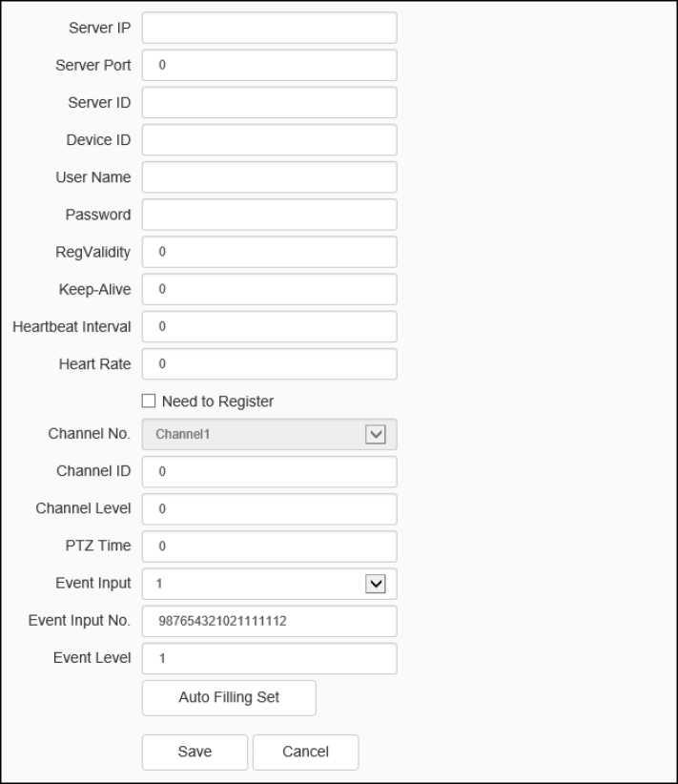Click the Device ID input box

tap(269, 139)
